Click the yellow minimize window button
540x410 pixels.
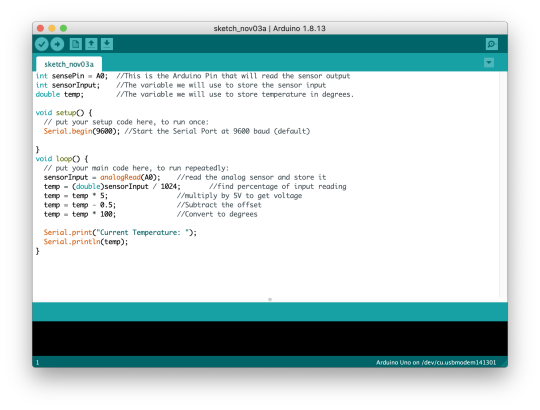pos(52,28)
